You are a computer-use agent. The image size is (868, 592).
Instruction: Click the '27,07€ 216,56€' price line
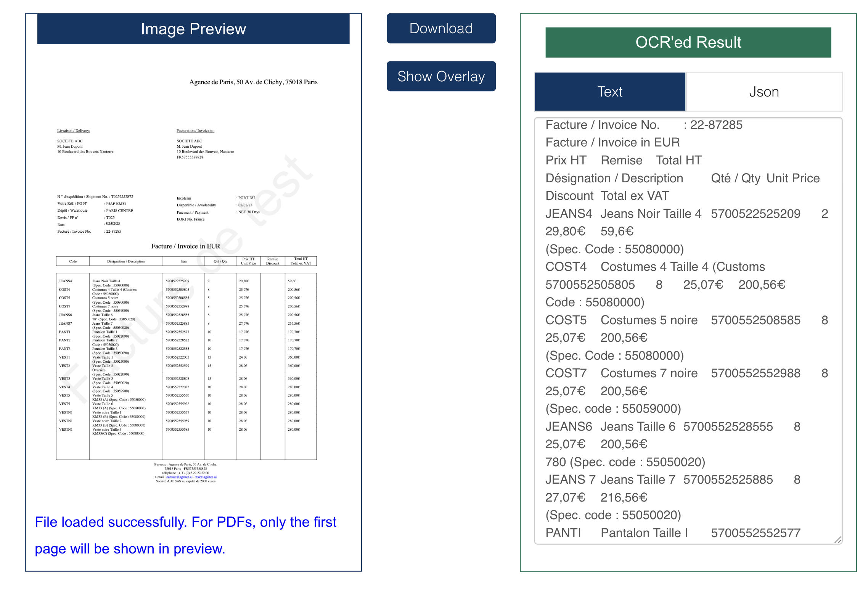(x=596, y=497)
